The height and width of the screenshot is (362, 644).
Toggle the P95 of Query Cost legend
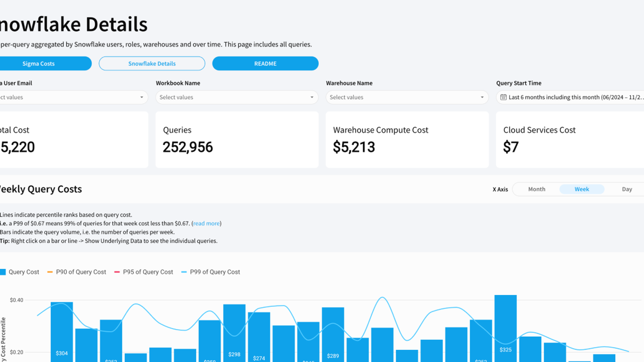(x=144, y=272)
